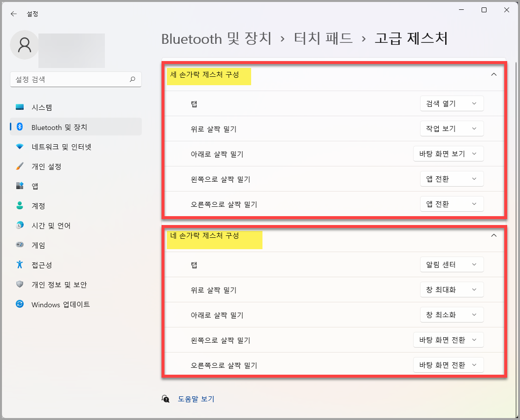
Task: Change 아래로 살짝 밀기 via its 바탕 화면 보기 dropdown
Action: click(449, 154)
